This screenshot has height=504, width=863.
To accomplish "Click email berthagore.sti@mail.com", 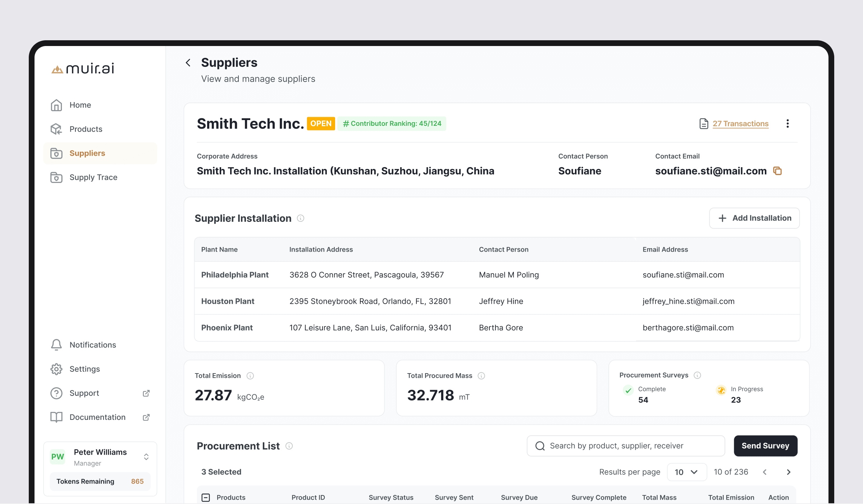I will [x=688, y=327].
